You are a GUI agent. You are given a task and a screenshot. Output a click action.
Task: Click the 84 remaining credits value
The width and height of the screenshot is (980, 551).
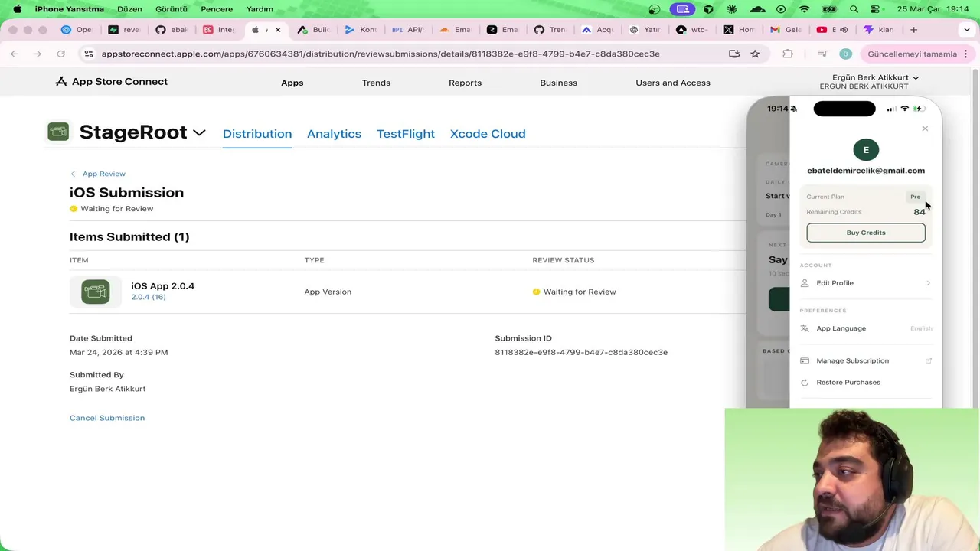click(919, 212)
